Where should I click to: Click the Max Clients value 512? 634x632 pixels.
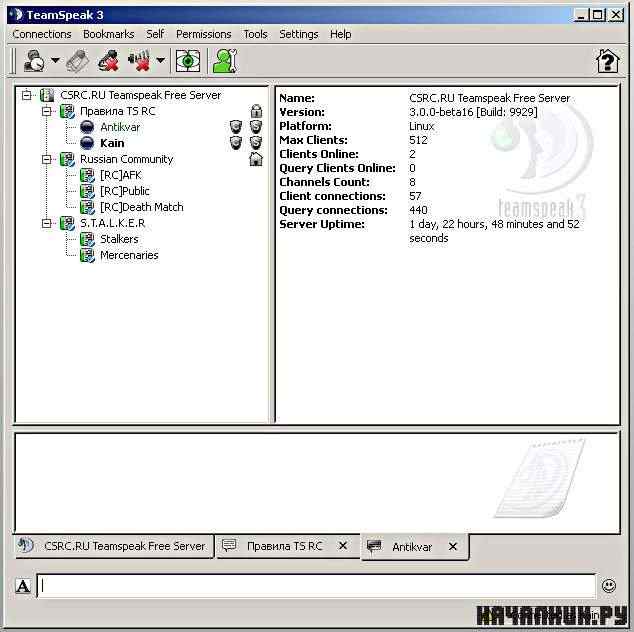click(x=418, y=140)
